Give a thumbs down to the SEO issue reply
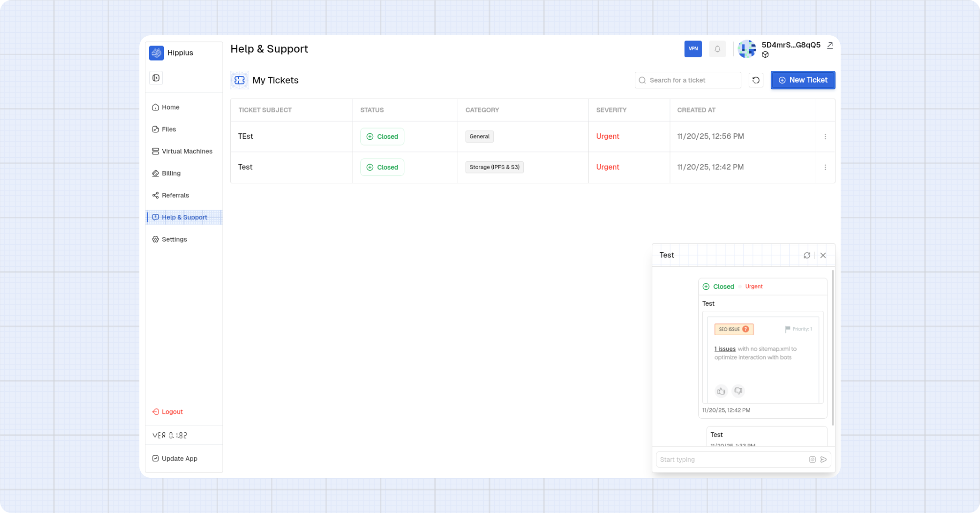Screen dimensions: 980x513 pyautogui.click(x=738, y=391)
